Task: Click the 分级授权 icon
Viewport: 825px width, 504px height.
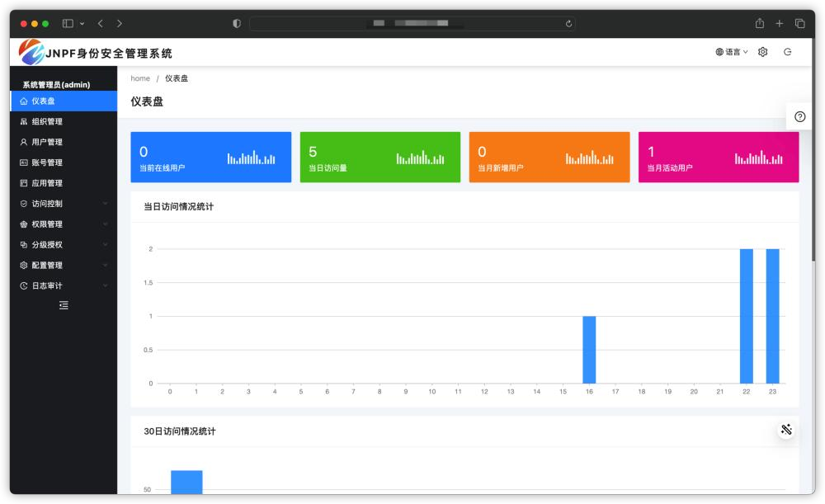Action: [x=24, y=245]
